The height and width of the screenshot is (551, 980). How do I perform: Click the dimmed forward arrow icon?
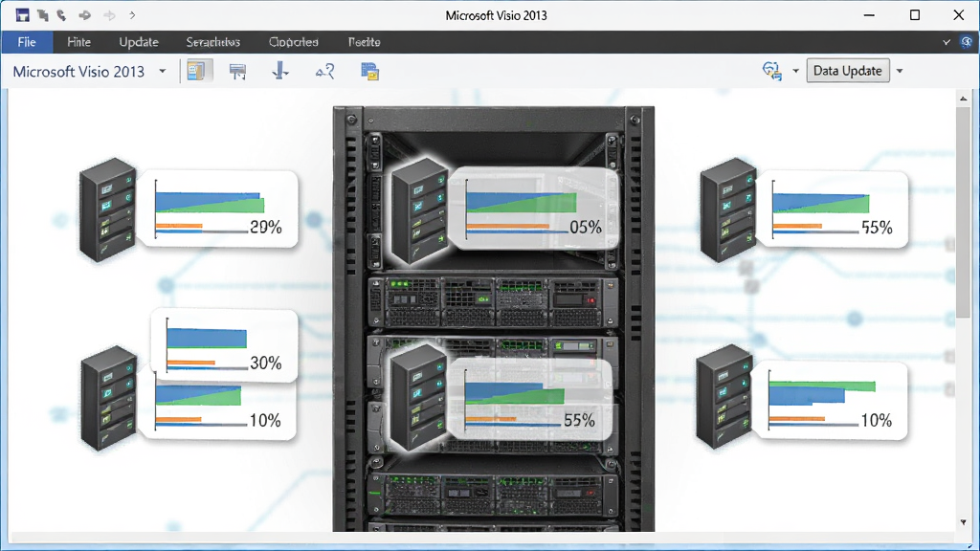109,15
